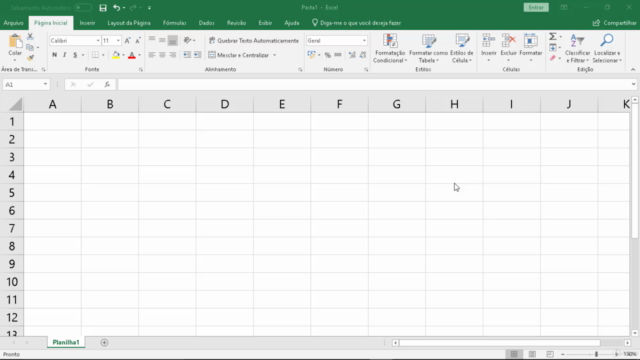Increase the decimal places

point(352,55)
